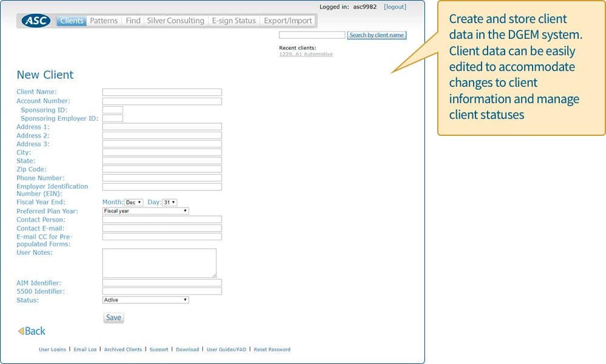The height and width of the screenshot is (364, 606).
Task: Switch to the Patterns tab
Action: [x=104, y=21]
